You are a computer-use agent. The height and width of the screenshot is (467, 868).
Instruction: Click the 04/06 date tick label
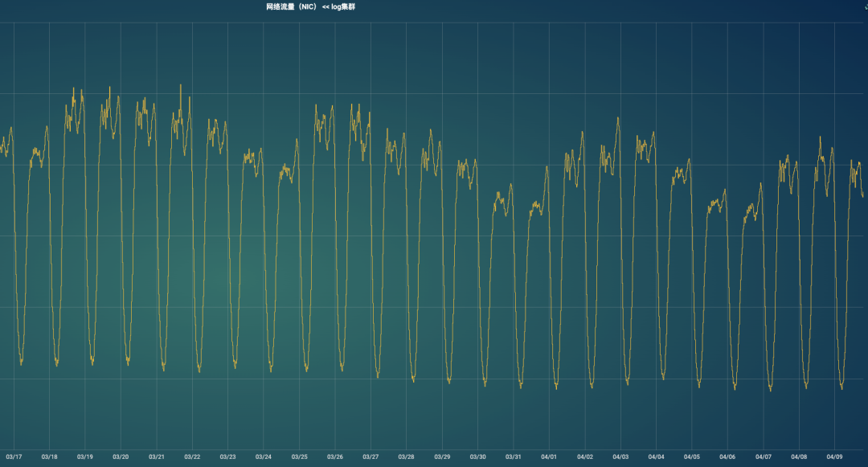point(727,457)
